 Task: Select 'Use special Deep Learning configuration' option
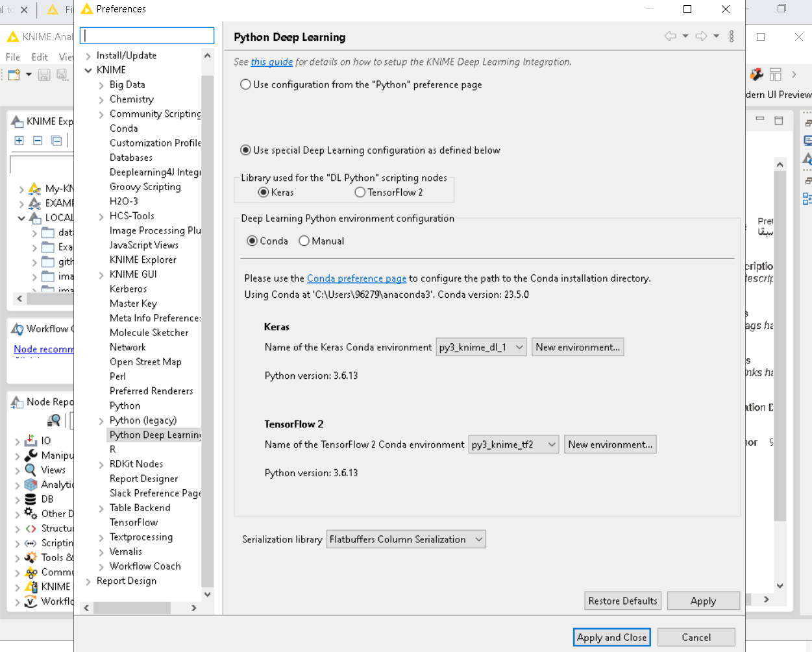[245, 150]
